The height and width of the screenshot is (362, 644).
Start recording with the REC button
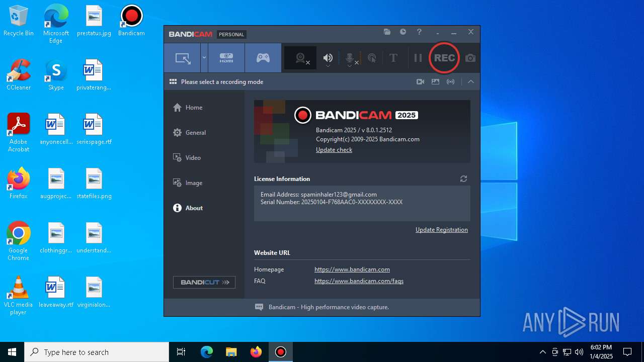pyautogui.click(x=444, y=58)
